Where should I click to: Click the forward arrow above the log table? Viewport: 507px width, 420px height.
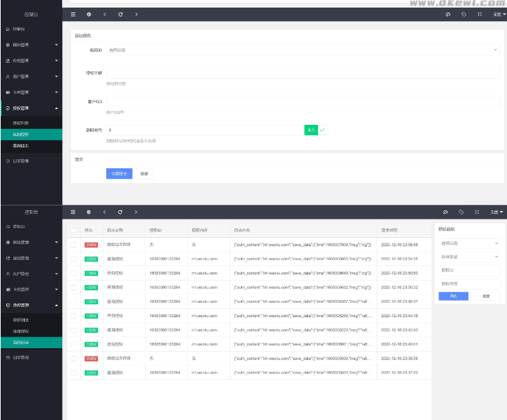coord(136,212)
